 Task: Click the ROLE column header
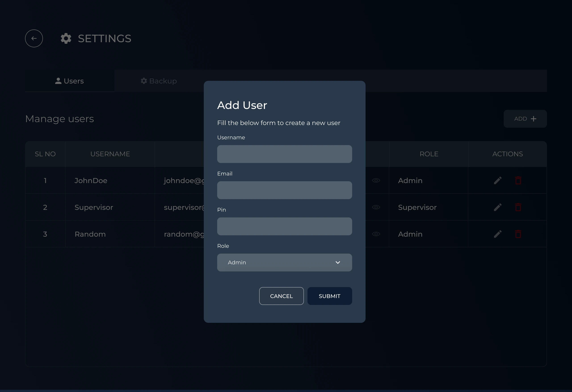click(429, 154)
